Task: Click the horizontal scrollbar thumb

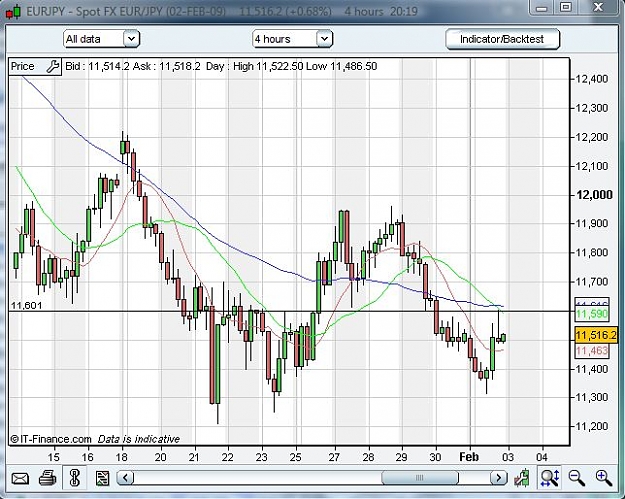Action: 420,477
